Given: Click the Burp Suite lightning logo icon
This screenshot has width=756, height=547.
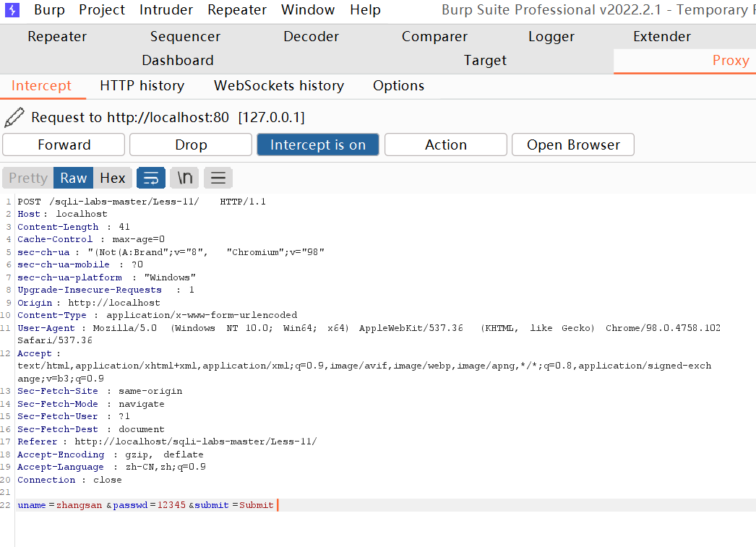Looking at the screenshot, I should coord(12,9).
